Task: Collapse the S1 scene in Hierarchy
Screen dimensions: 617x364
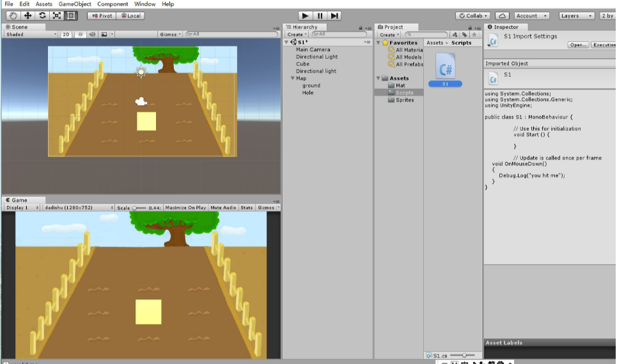Action: (x=286, y=42)
